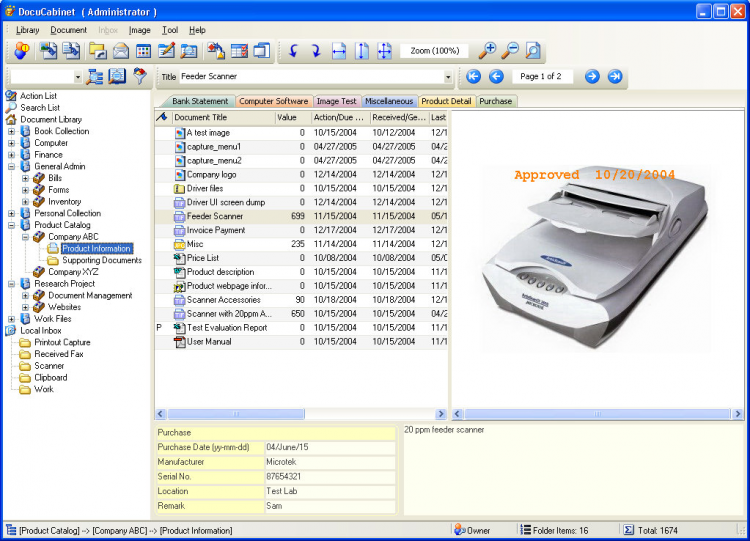Click the image preview horizontal scrollbar thumb

point(597,414)
